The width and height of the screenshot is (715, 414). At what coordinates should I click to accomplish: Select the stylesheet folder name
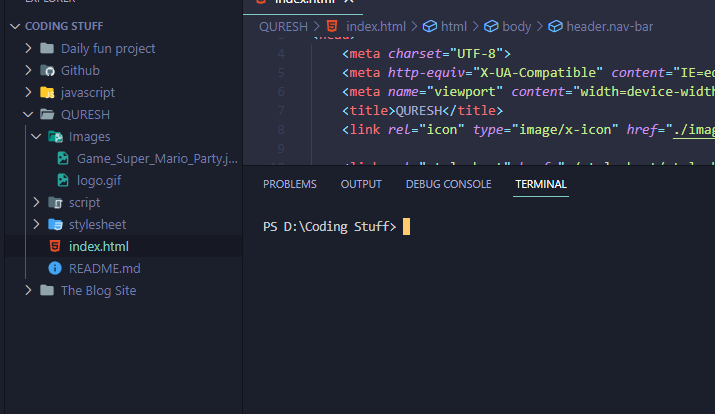click(x=97, y=224)
